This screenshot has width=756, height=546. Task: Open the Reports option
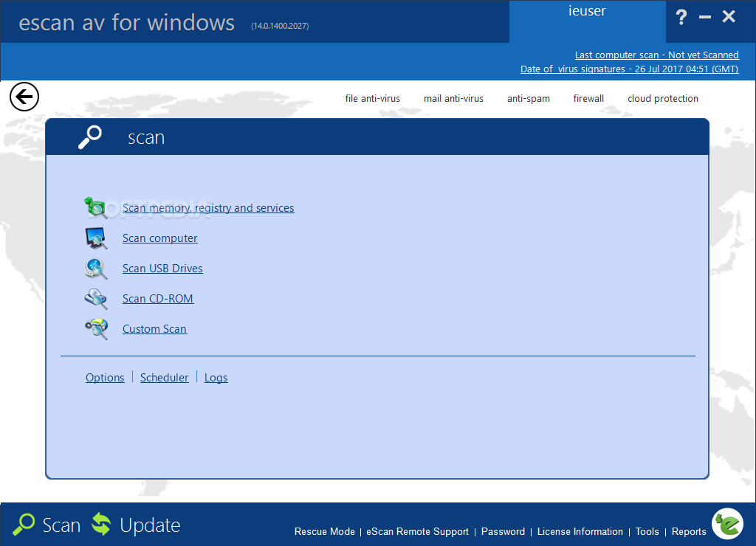coord(689,531)
